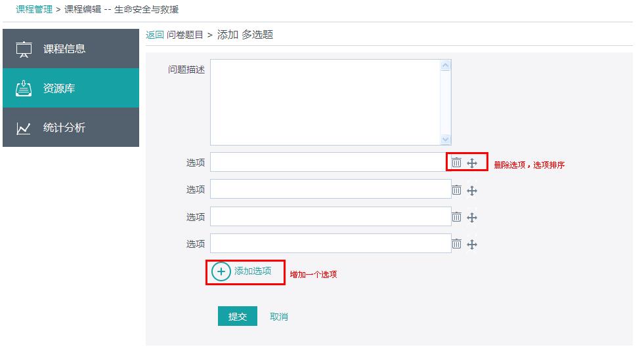Viewport: 644px width, 358px height.
Task: Click the move icon on third option
Action: [472, 218]
